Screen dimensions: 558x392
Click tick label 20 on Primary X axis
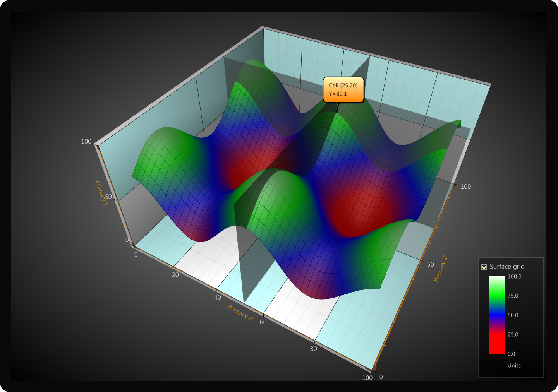[175, 275]
